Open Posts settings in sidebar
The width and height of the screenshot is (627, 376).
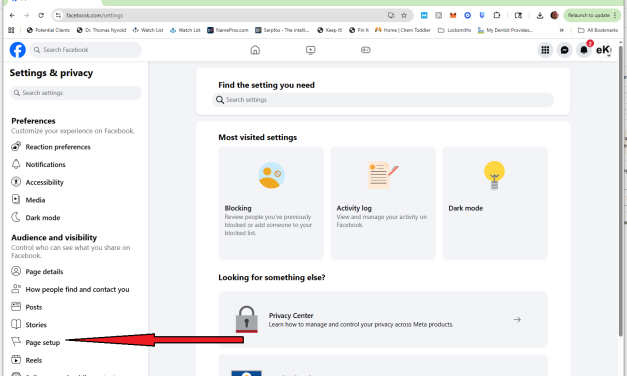(27, 307)
